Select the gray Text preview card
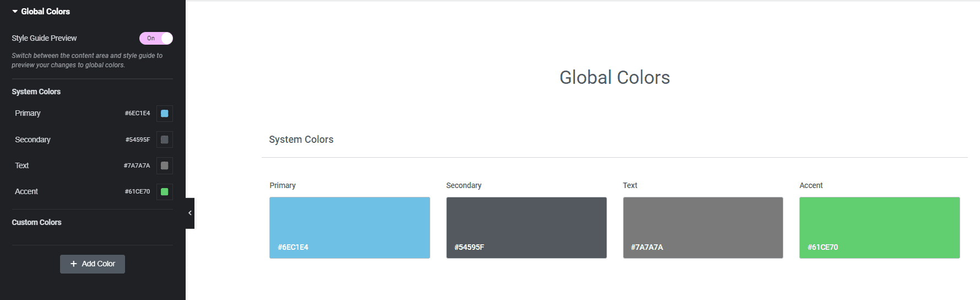Screen dimensions: 980x300 (702, 227)
